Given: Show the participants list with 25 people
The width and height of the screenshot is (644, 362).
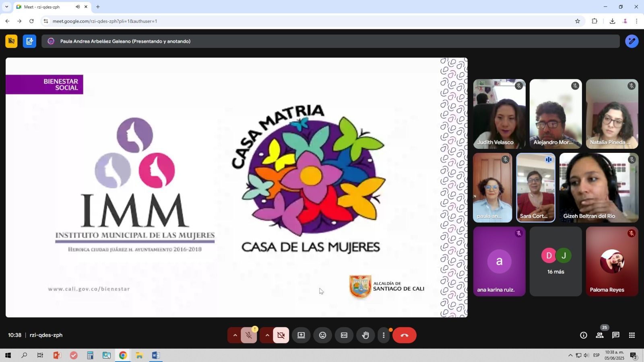Looking at the screenshot, I should (x=600, y=335).
